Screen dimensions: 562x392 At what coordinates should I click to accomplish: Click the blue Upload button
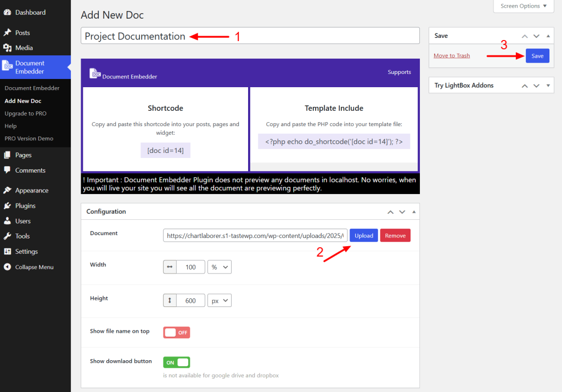click(x=363, y=236)
